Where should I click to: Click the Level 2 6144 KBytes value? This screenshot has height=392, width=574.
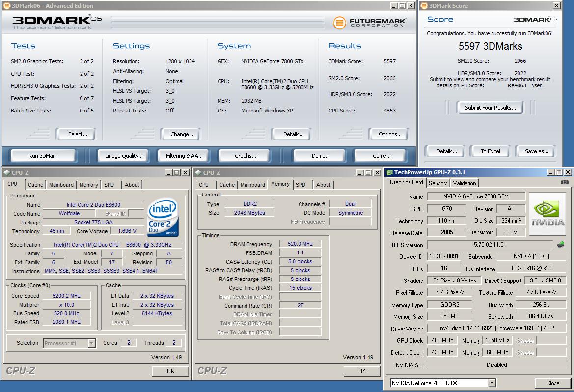tap(157, 313)
